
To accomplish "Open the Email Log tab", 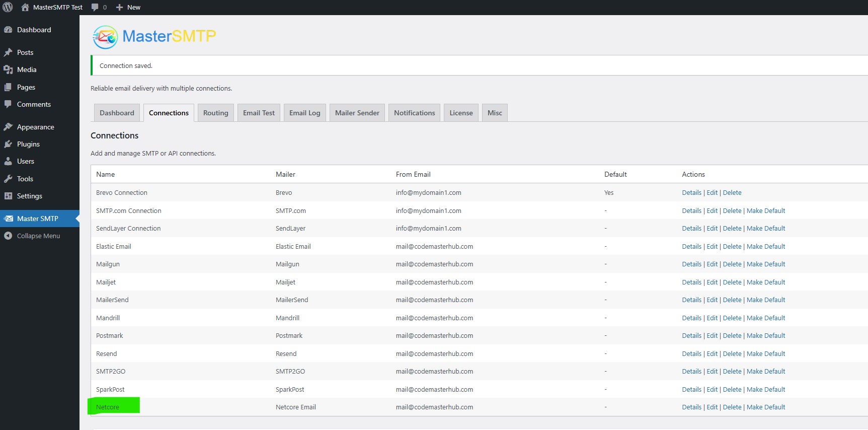I will coord(304,113).
